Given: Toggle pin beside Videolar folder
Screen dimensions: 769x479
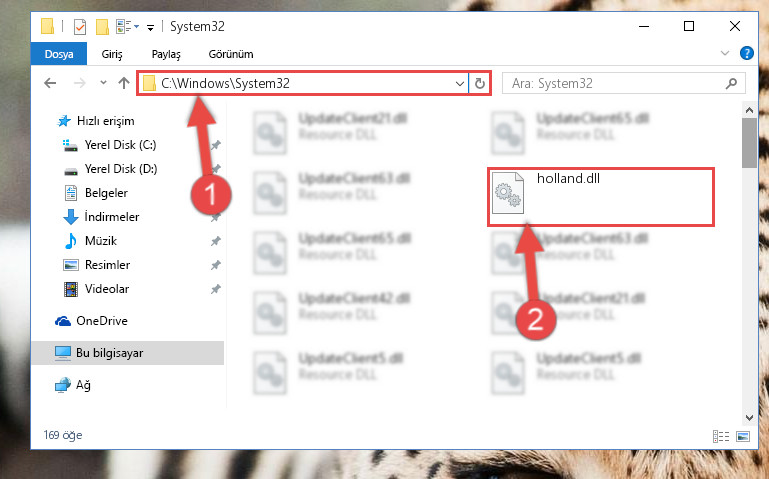Looking at the screenshot, I should click(x=215, y=289).
